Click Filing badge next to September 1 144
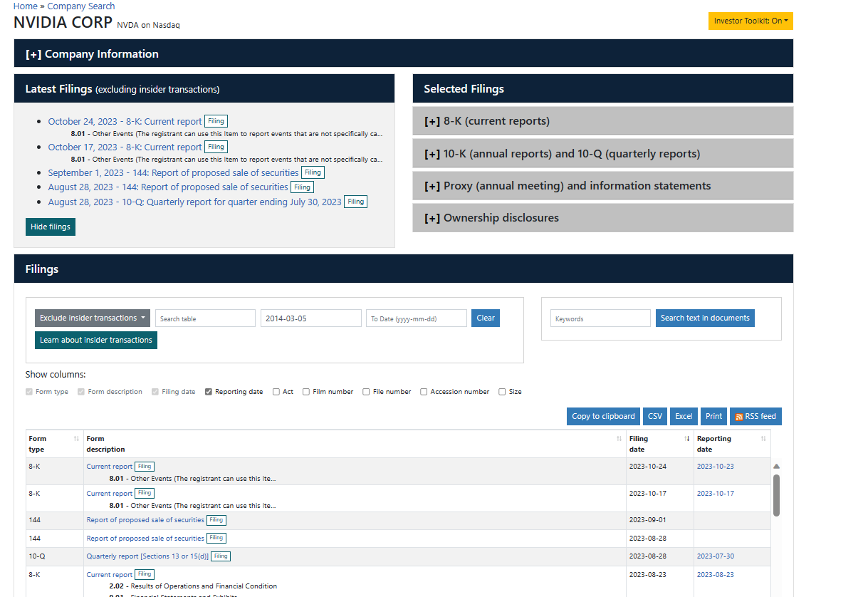868x597 pixels. 313,172
